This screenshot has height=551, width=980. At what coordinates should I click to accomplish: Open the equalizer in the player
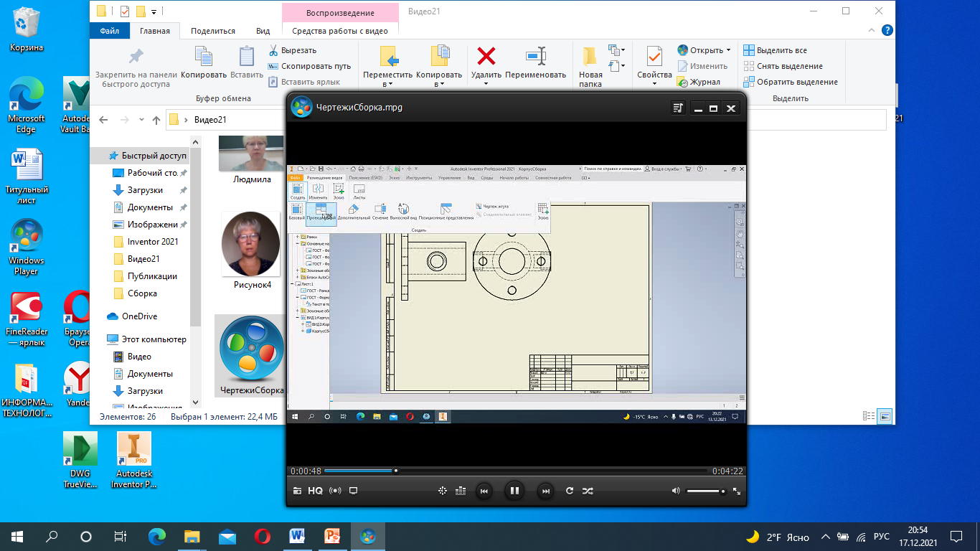coord(461,491)
